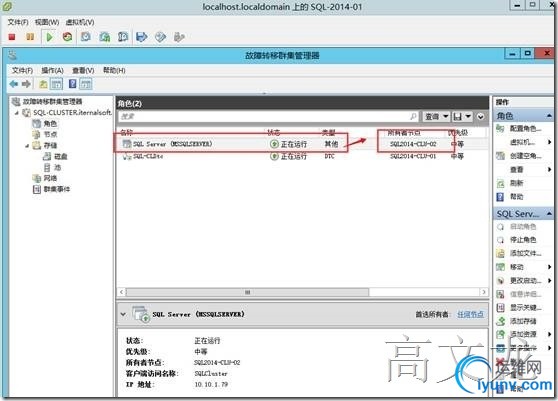Open the 视图(W) menu
Viewport: 558px width, 401px height.
point(47,22)
